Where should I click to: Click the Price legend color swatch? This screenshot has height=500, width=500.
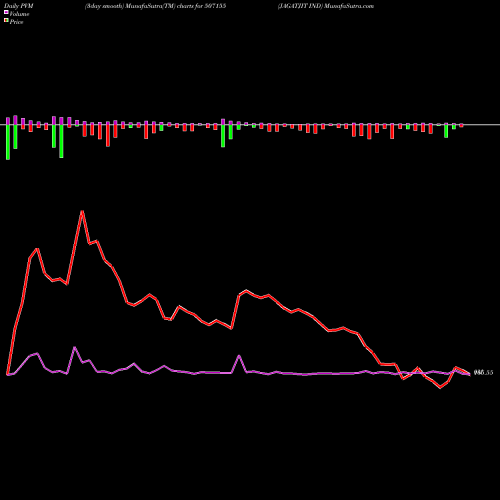coord(6,20)
